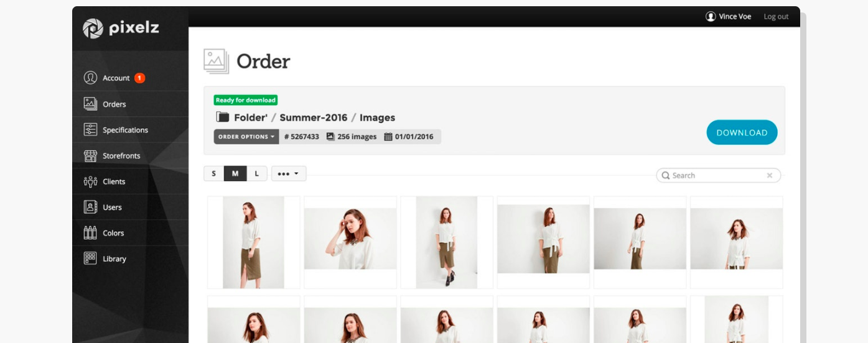Open the Colors bottles icon
Image resolution: width=868 pixels, height=343 pixels.
click(90, 233)
